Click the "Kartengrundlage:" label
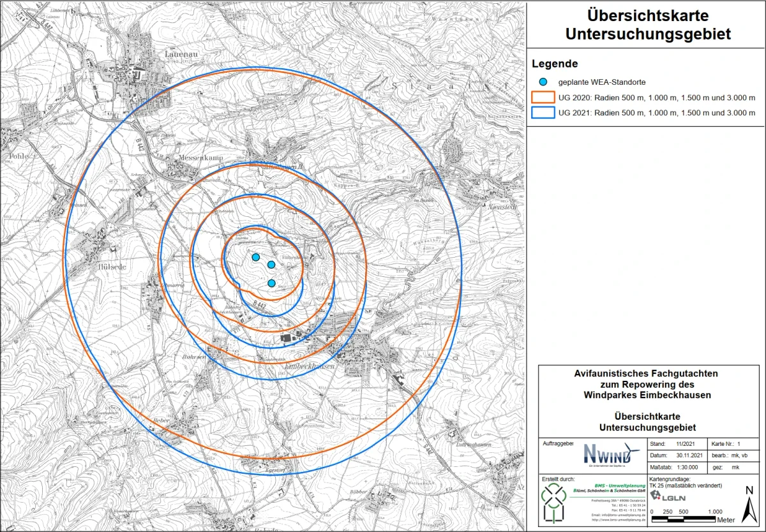This screenshot has width=766, height=532. (671, 478)
